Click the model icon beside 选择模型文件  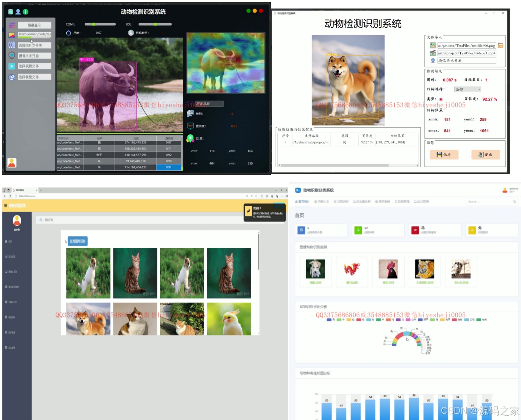pyautogui.click(x=12, y=77)
